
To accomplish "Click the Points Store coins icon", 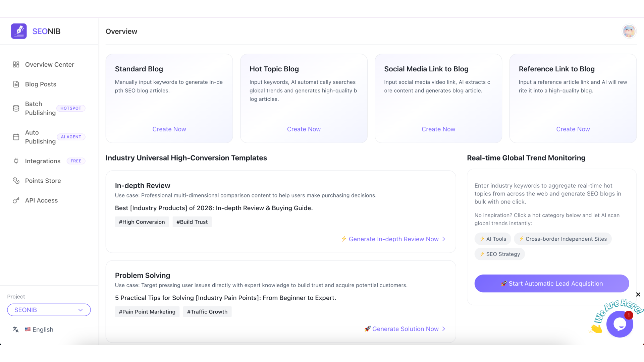I will tap(16, 181).
